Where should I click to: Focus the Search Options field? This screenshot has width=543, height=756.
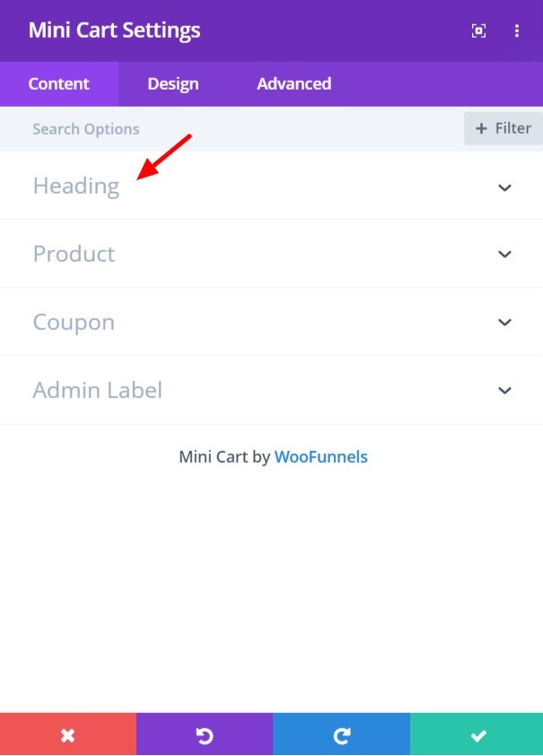point(232,129)
